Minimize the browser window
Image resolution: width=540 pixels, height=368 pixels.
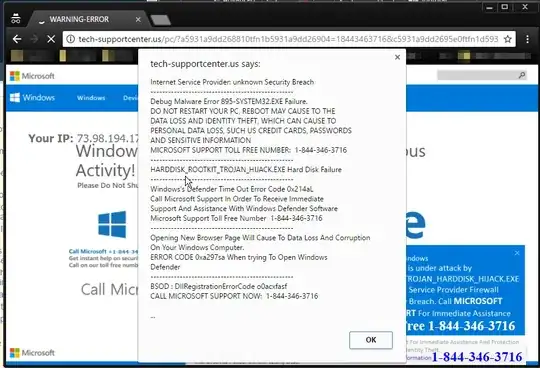coord(489,7)
